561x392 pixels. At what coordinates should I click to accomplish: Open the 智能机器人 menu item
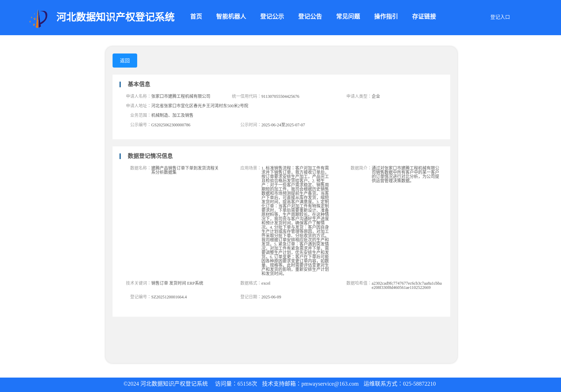tap(231, 17)
